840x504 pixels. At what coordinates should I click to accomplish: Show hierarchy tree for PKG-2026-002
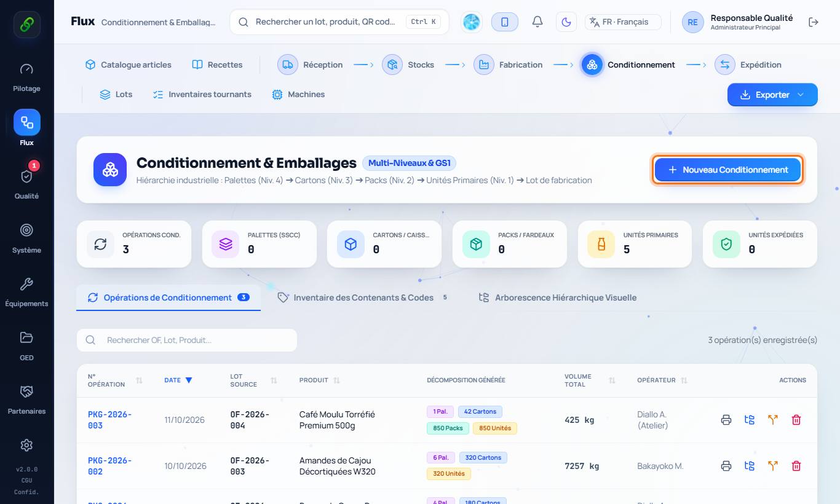pyautogui.click(x=750, y=466)
